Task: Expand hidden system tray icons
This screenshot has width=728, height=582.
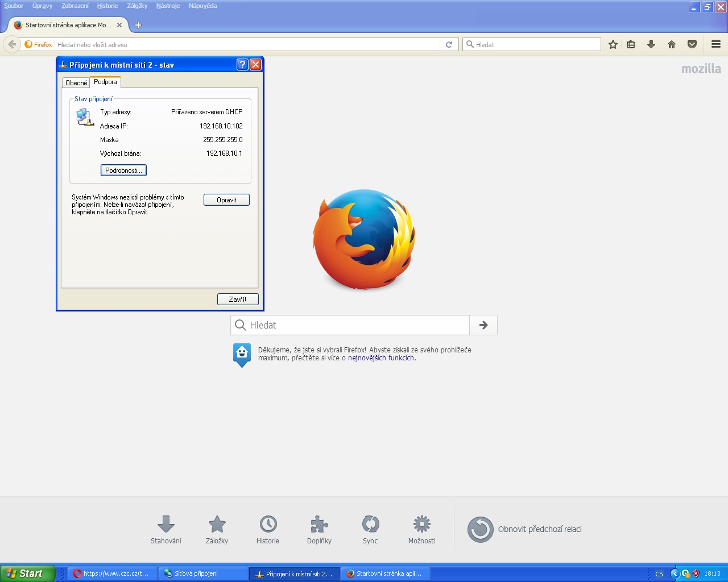Action: (675, 573)
